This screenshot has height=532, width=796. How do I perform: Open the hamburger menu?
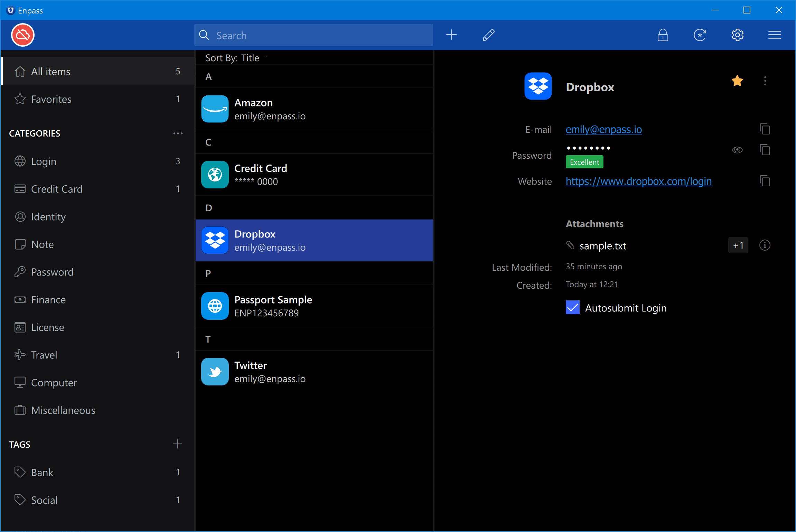775,35
